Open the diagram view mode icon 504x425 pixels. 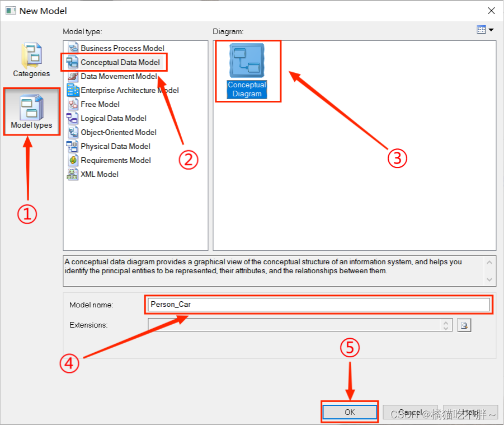click(x=481, y=30)
